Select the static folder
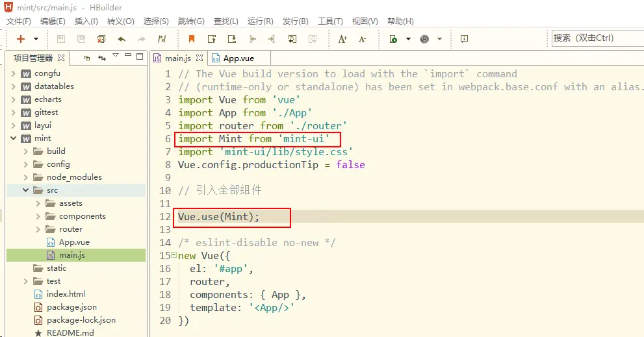This screenshot has height=337, width=644. point(57,268)
